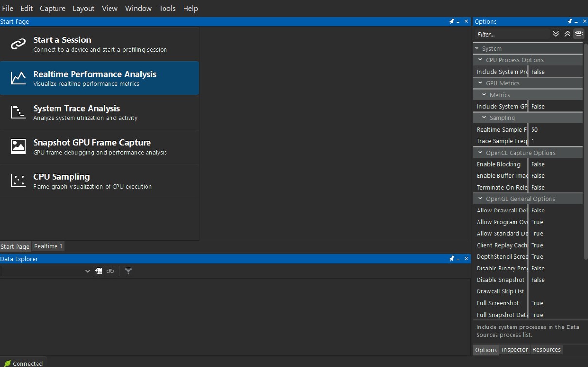
Task: Click the Start a Session link icon
Action: point(18,44)
